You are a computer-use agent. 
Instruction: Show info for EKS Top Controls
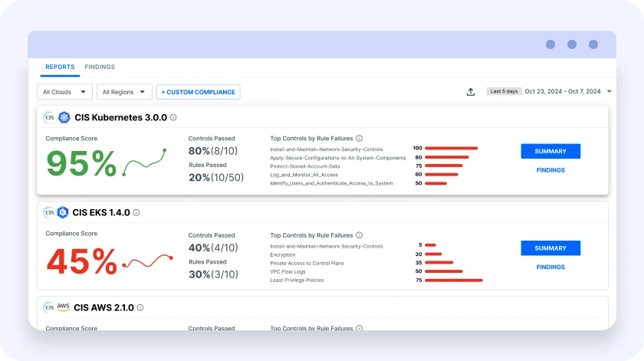360,235
